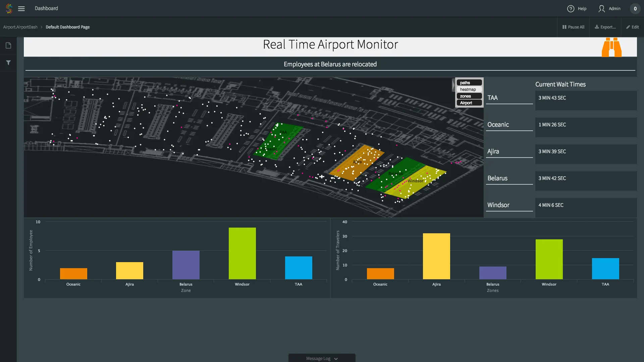Click Windsor wait time label
This screenshot has width=644, height=362.
click(498, 205)
